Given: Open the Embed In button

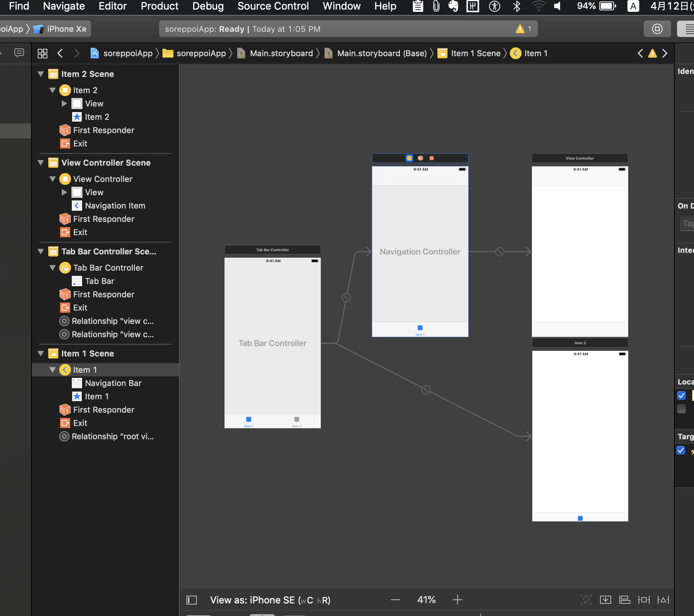Looking at the screenshot, I should coord(606,600).
